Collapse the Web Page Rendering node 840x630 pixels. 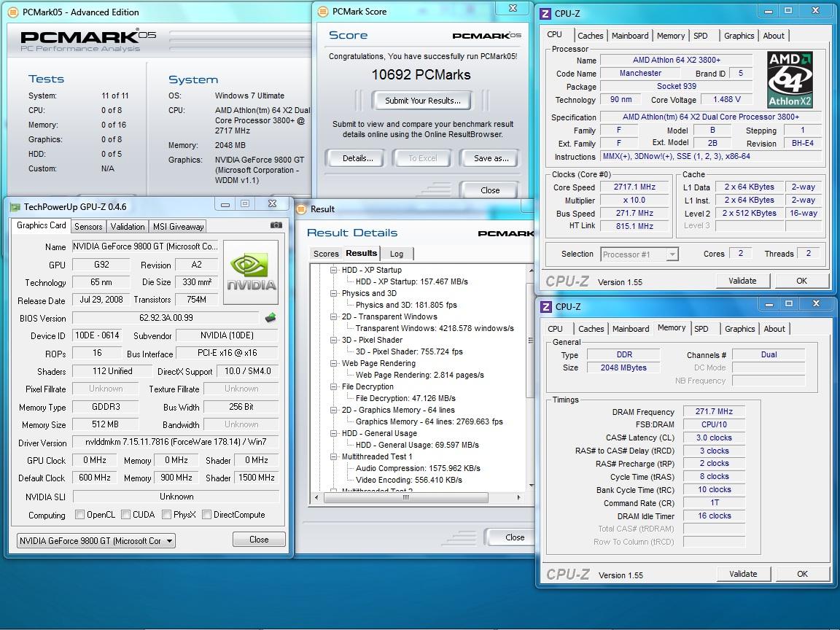(334, 363)
